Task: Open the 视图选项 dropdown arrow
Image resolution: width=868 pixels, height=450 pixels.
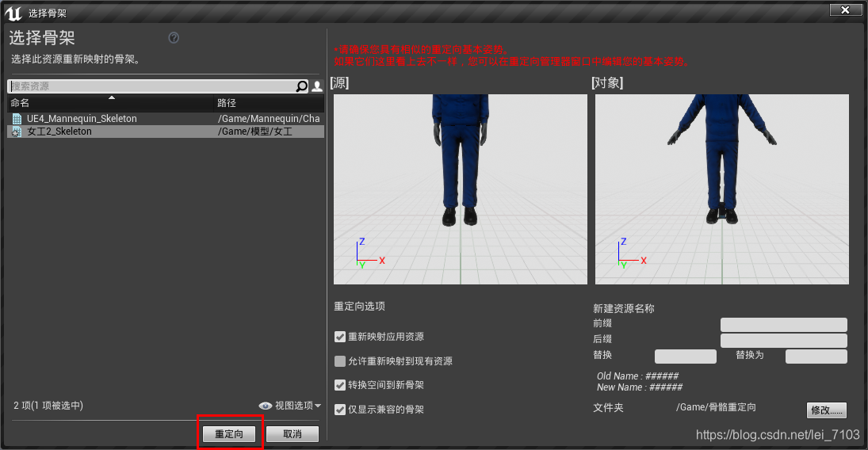Action: click(x=318, y=406)
